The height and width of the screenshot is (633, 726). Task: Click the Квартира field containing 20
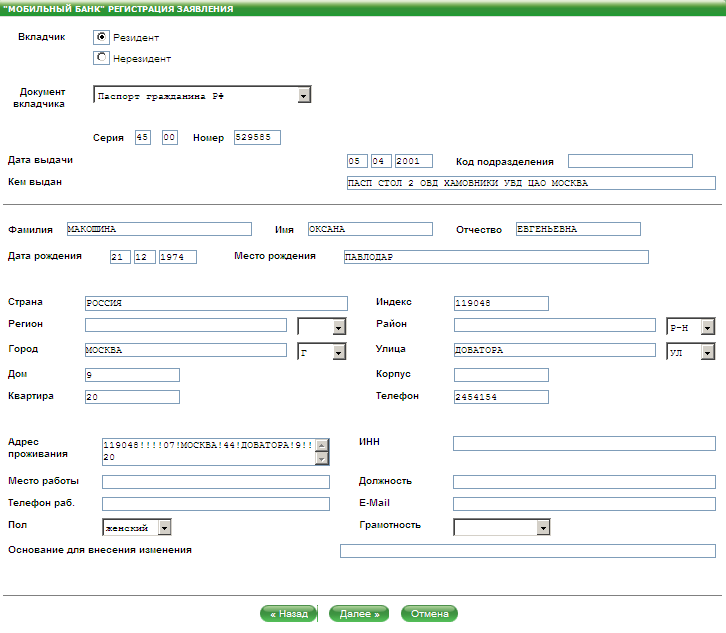point(132,397)
